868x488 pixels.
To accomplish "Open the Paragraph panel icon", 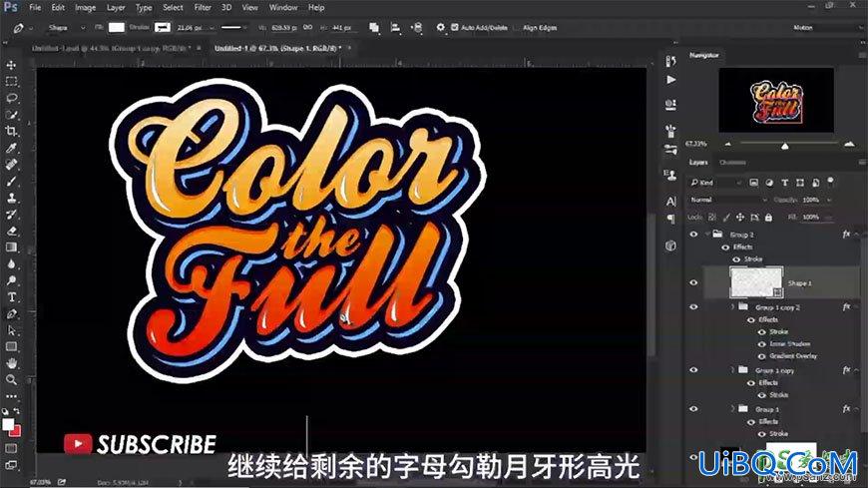I will [x=670, y=219].
